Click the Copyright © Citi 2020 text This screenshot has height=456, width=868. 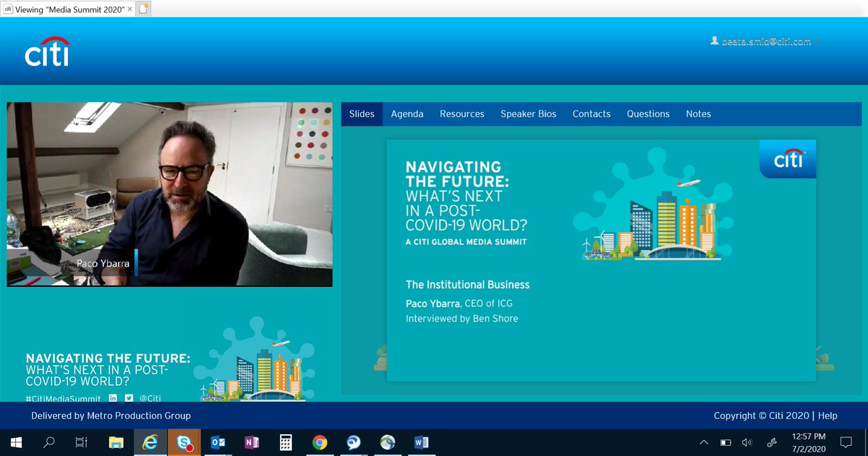(762, 416)
